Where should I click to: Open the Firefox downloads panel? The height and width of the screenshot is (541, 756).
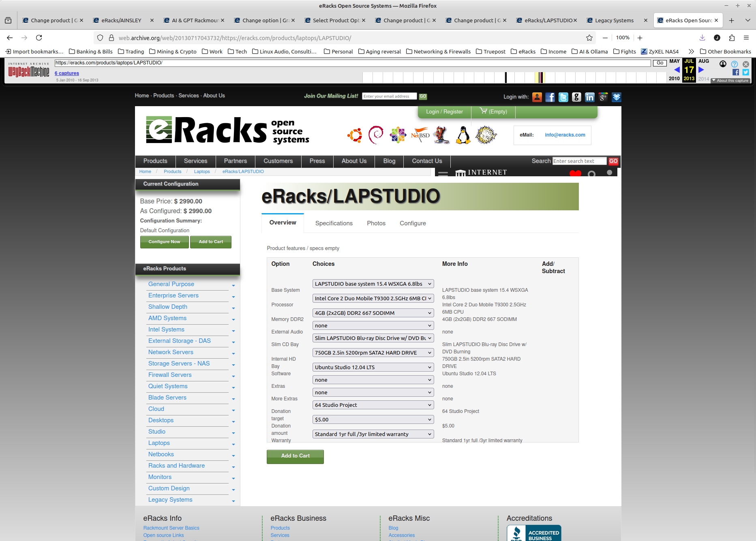click(x=702, y=38)
